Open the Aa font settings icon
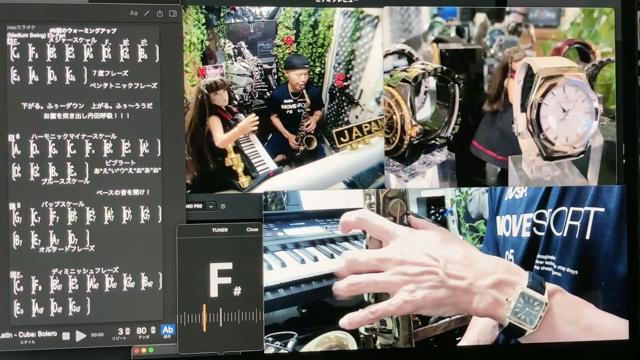The image size is (640, 360). pyautogui.click(x=133, y=13)
